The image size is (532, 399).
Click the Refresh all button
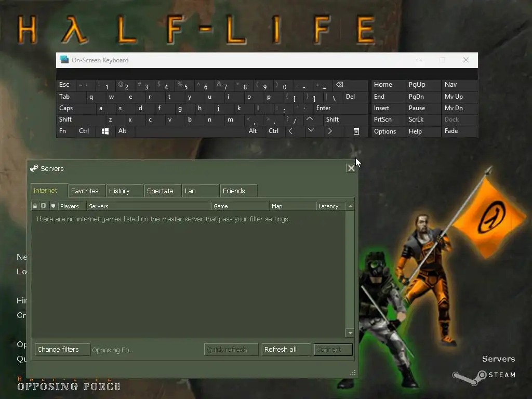point(286,350)
